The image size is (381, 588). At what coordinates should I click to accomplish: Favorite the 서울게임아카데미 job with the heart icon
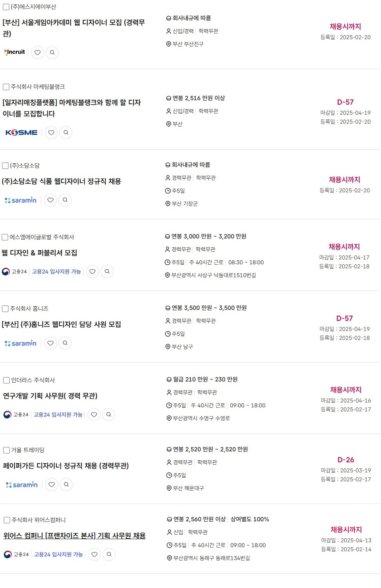click(x=38, y=53)
